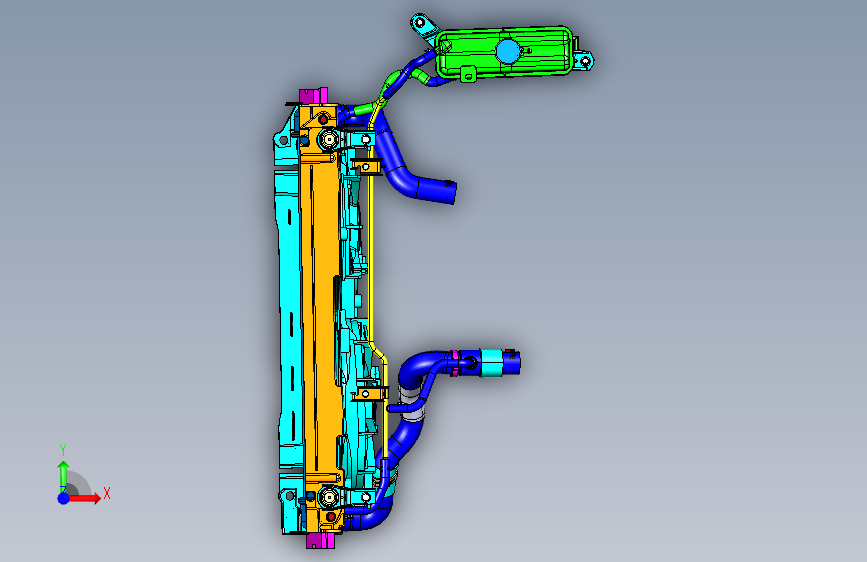Select the cyan connector sleeve on lower hose
The height and width of the screenshot is (562, 867).
point(491,363)
